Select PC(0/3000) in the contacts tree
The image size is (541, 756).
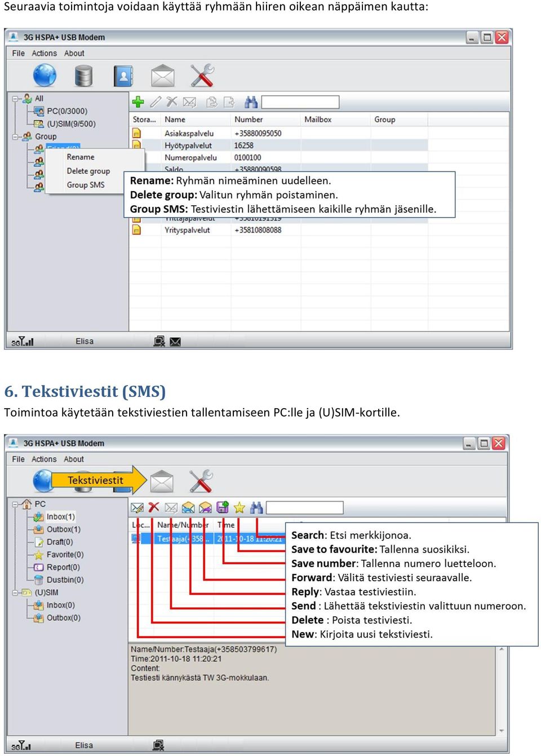point(67,111)
